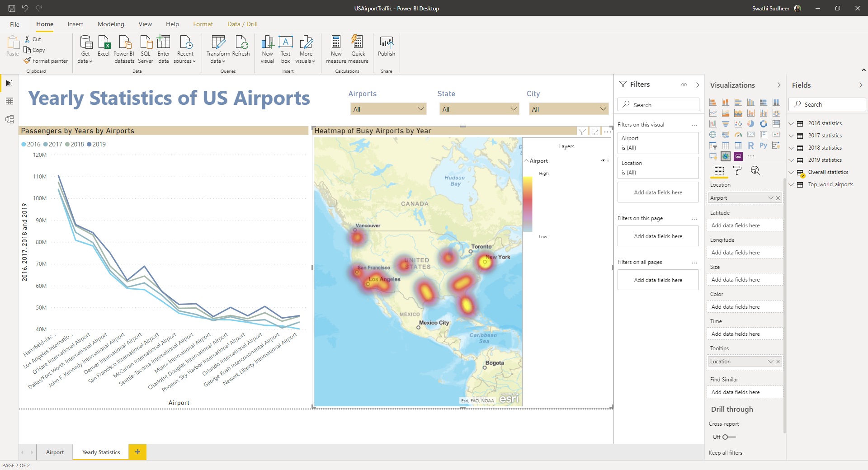The width and height of the screenshot is (868, 470).
Task: Click the 2019 legend color marker
Action: (89, 145)
